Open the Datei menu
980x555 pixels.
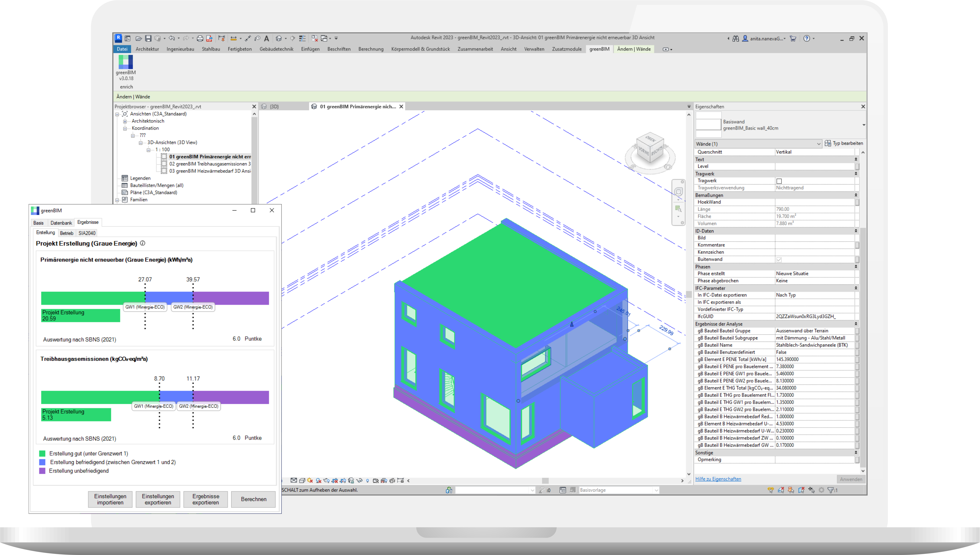point(122,49)
